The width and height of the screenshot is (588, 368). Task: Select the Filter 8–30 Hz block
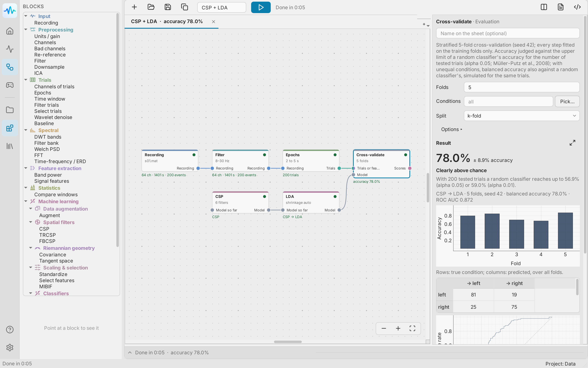coord(240,161)
